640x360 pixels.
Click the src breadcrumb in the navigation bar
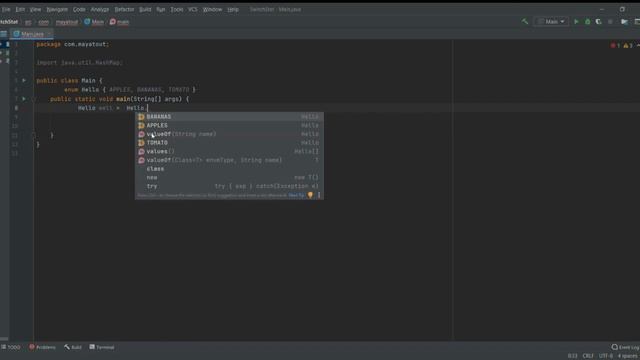[28, 22]
